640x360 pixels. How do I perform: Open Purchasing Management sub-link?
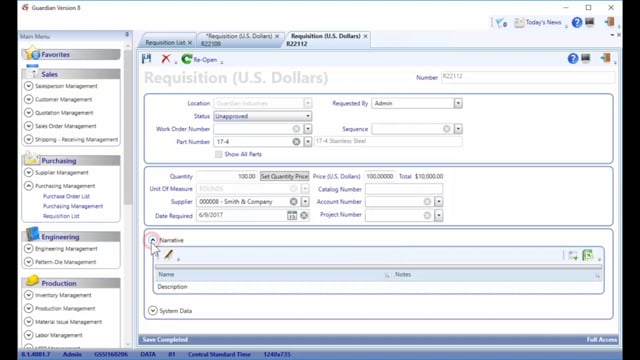coord(73,206)
